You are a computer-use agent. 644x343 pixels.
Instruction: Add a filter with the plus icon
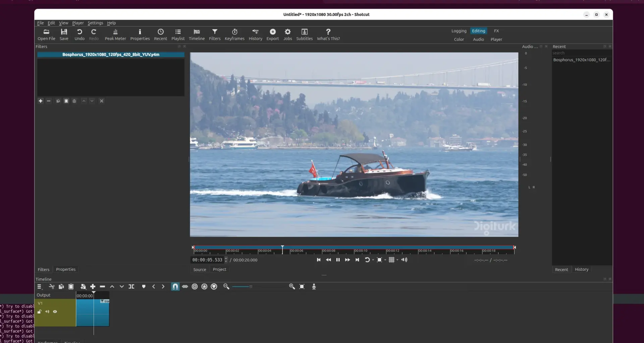(x=41, y=101)
